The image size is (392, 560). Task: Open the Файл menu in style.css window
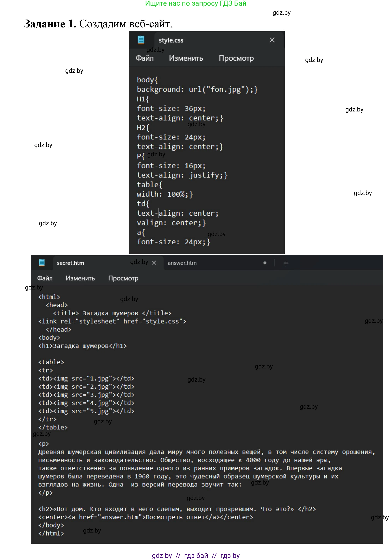(145, 58)
